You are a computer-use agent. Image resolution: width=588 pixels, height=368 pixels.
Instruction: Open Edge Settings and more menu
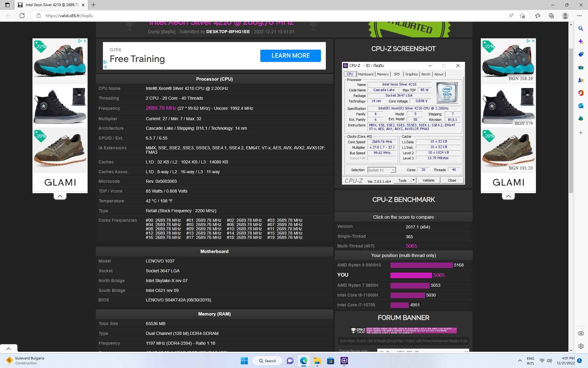(579, 16)
